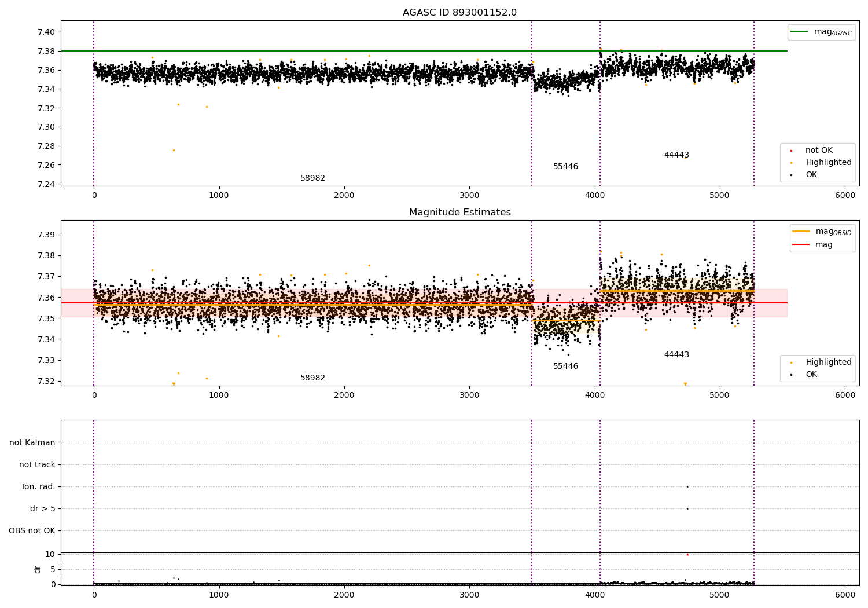Click the 6000 x-tick under the AGASC ID plot

coord(845,196)
